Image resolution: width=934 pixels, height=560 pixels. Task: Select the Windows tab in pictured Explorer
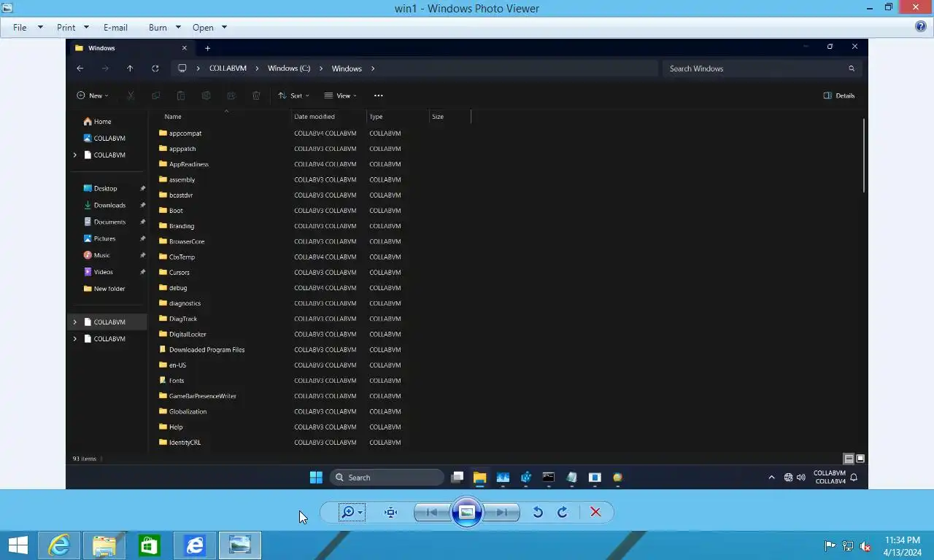[x=131, y=48]
